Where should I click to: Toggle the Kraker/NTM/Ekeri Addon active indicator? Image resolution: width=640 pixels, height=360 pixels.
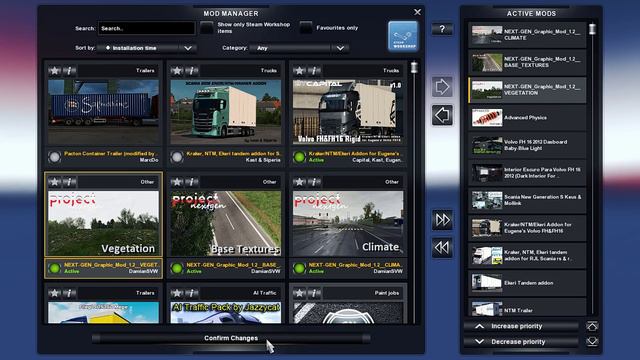[x=299, y=157]
